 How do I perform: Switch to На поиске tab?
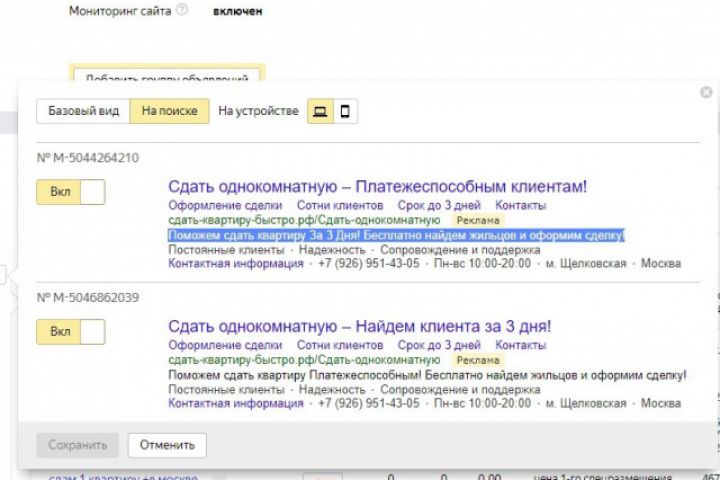point(169,111)
